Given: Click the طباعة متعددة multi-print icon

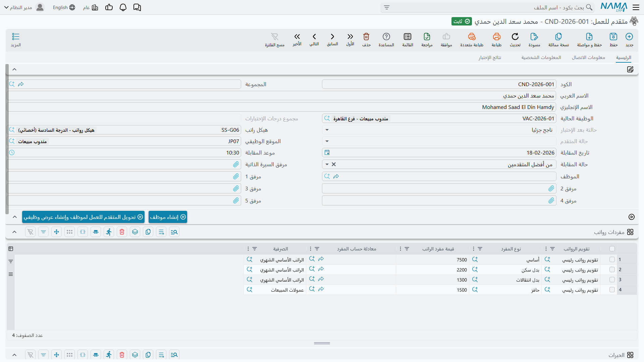Looking at the screenshot, I should pos(472,37).
